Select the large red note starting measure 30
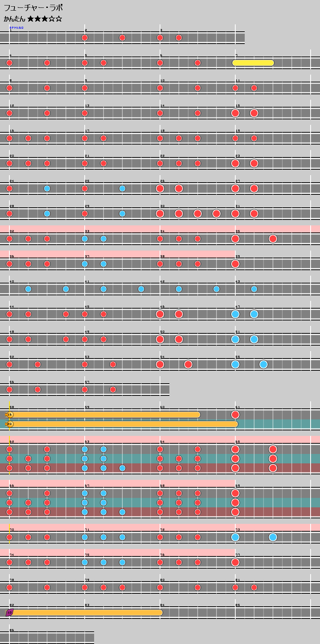The height and width of the screenshot is (644, 320). [160, 214]
